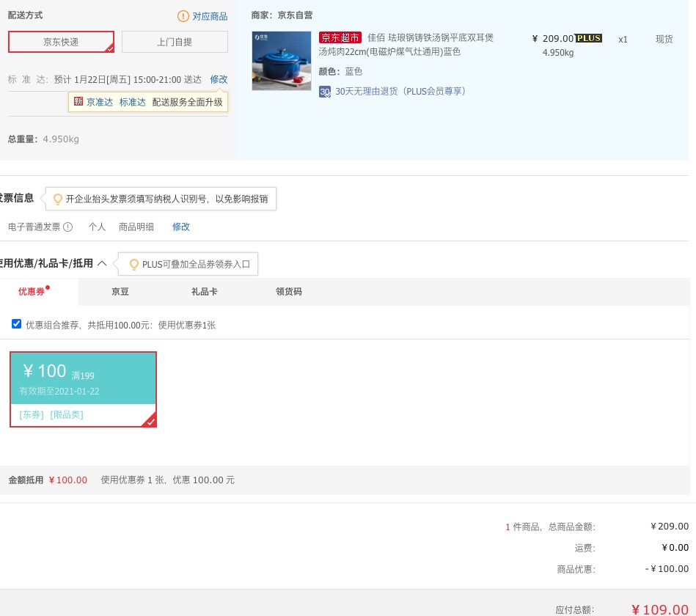Click 商品优惠 -¥100.00 value

[667, 569]
